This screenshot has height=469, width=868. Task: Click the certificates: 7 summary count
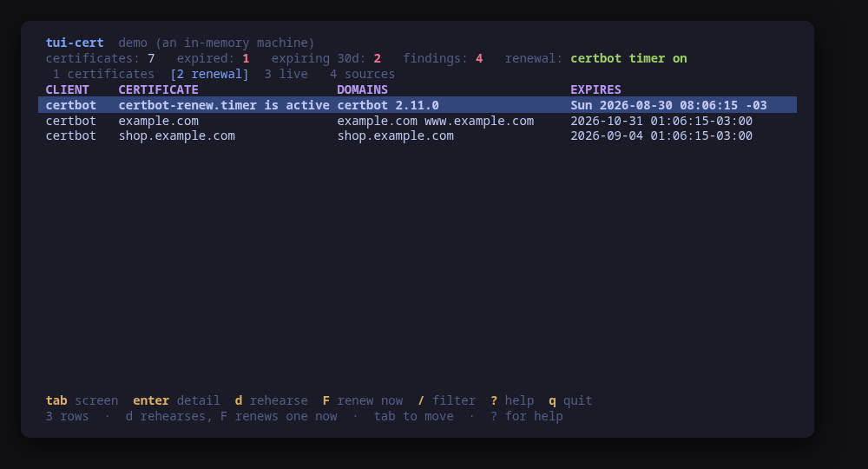pyautogui.click(x=100, y=58)
